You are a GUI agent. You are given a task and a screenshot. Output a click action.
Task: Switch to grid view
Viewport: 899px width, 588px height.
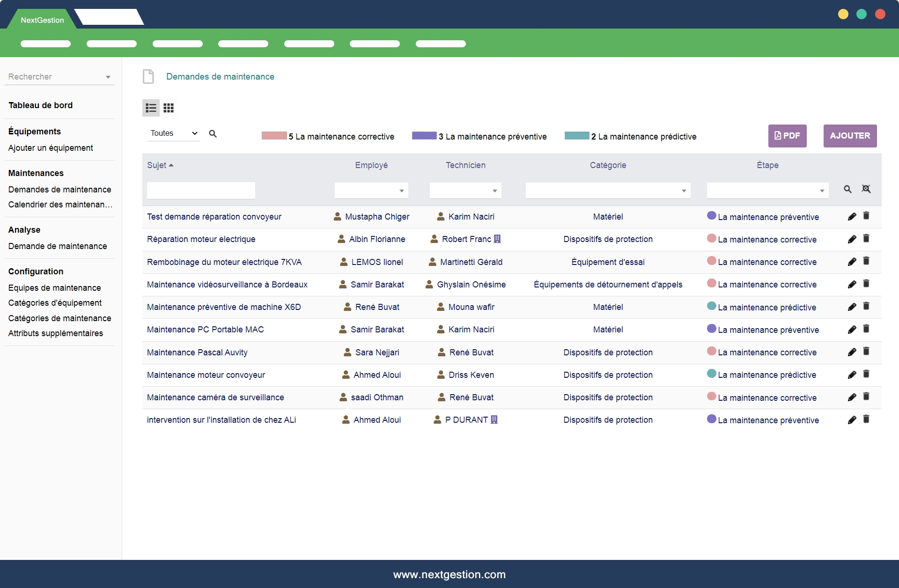pos(169,108)
